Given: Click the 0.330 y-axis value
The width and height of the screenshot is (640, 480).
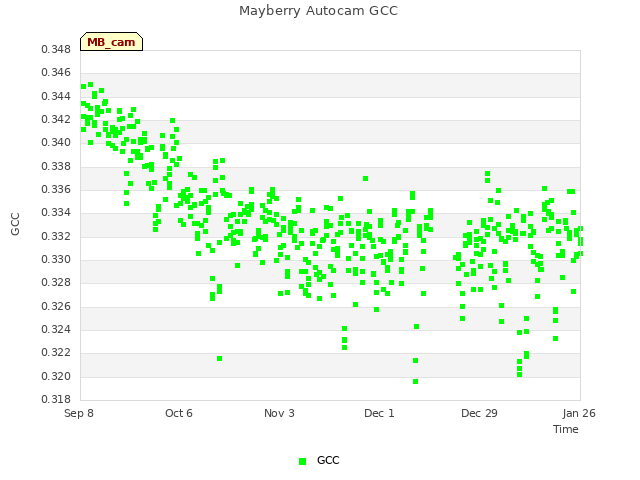Looking at the screenshot, I should click(56, 260).
